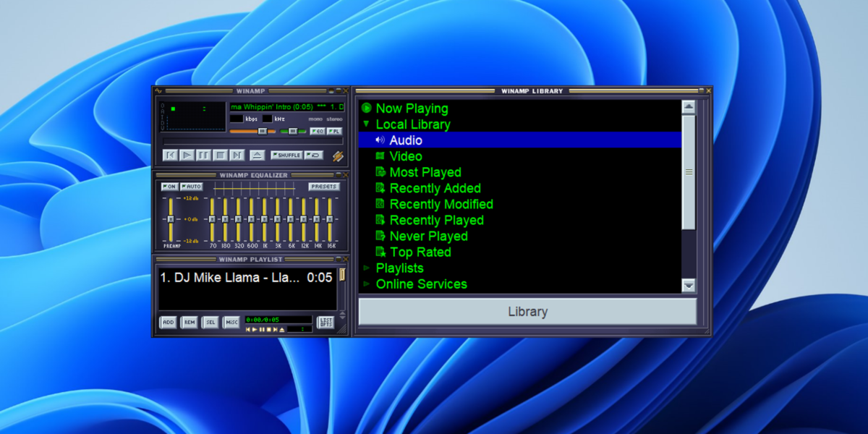Click the library scrollbar down arrow
The width and height of the screenshot is (868, 434).
(689, 285)
